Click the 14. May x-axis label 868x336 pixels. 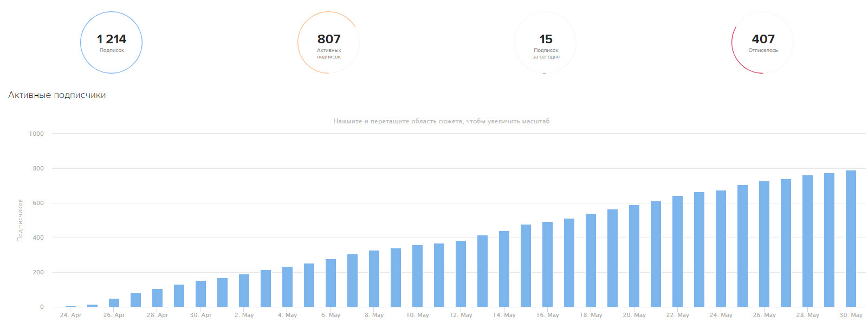click(504, 315)
